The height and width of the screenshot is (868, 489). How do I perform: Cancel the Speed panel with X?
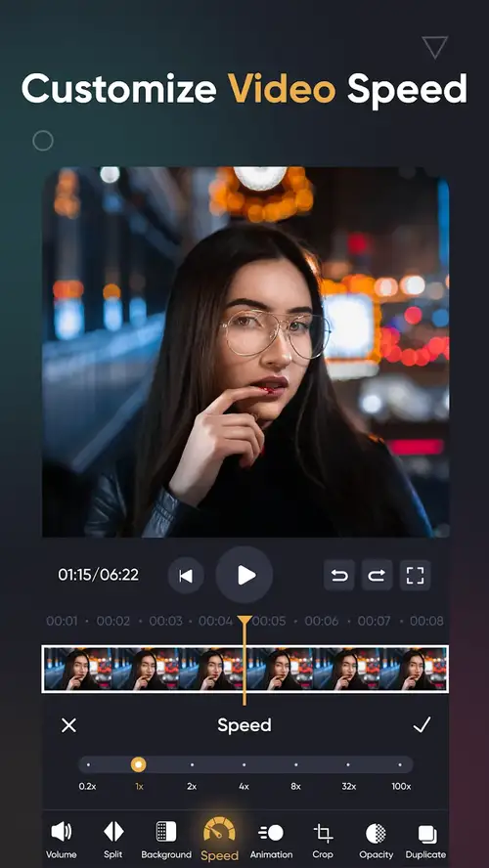tap(68, 725)
